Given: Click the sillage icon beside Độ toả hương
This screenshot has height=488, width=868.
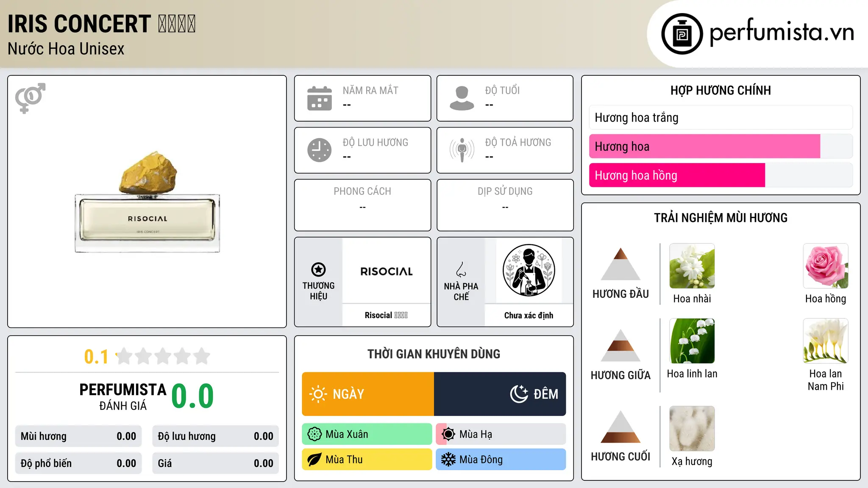Looking at the screenshot, I should pos(462,150).
